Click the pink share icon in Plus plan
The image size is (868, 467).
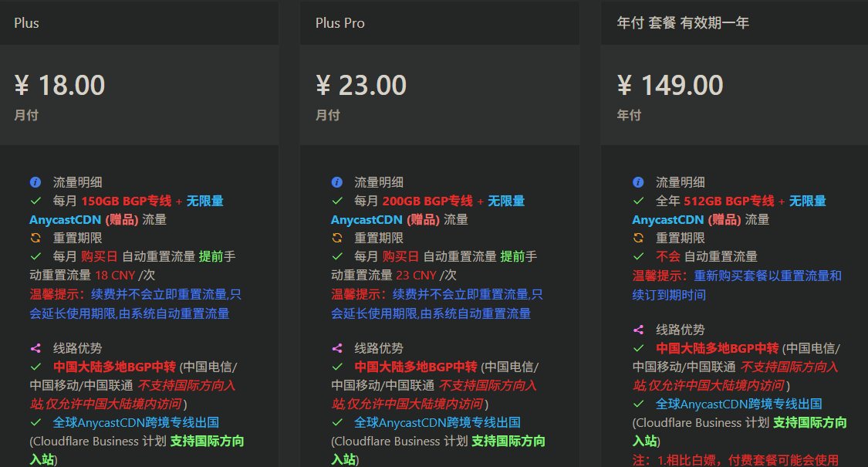(35, 348)
